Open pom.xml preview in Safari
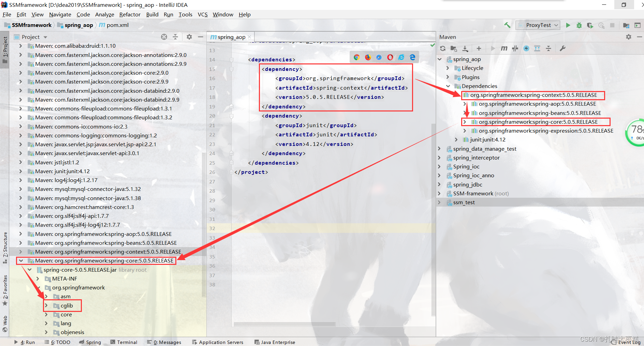Image resolution: width=644 pixels, height=346 pixels. click(379, 57)
